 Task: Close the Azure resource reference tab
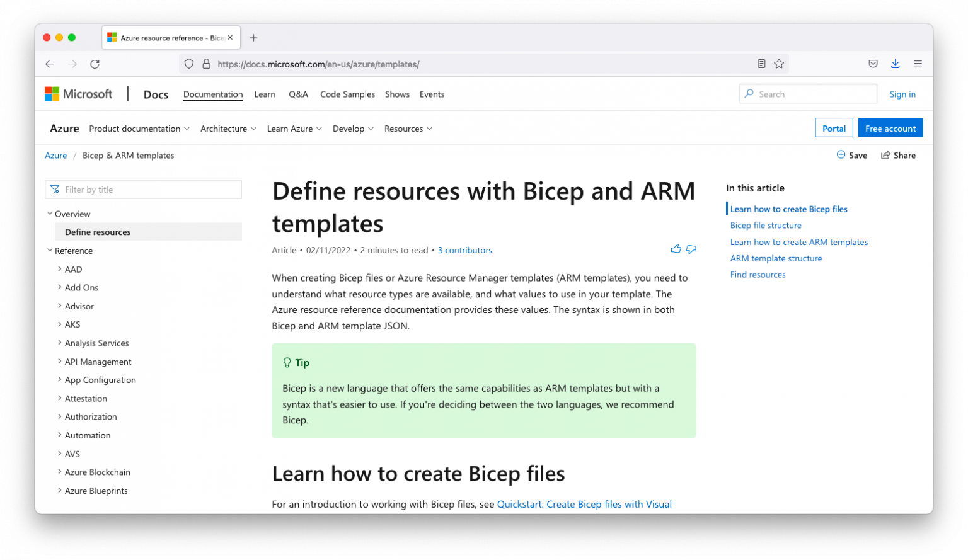[230, 38]
